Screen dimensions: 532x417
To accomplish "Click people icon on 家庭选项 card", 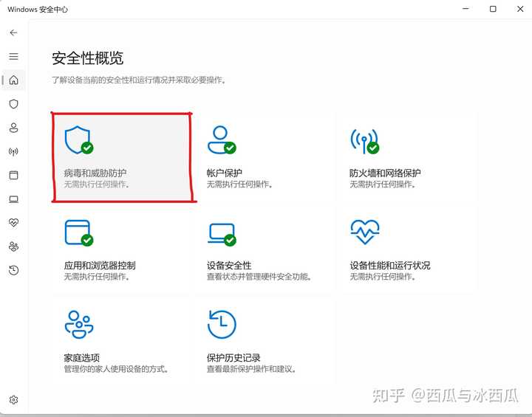I will 79,325.
